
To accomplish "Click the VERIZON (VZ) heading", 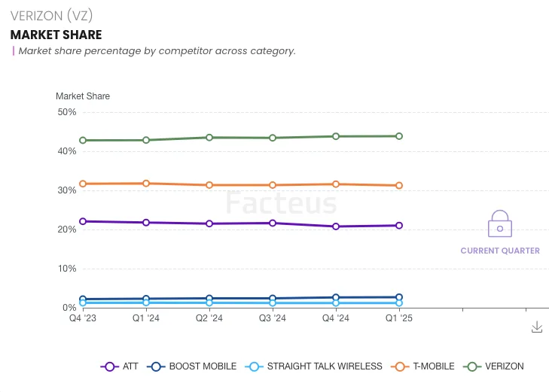I will (52, 16).
